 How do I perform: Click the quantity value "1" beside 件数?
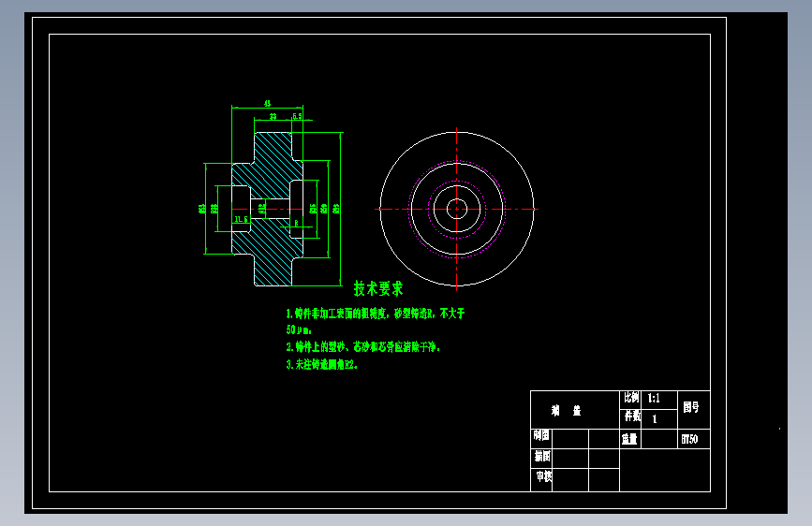(655, 418)
